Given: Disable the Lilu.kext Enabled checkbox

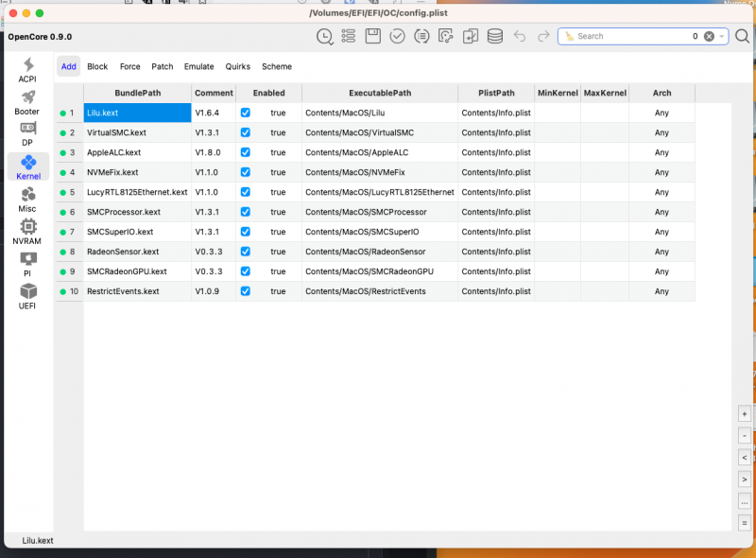Looking at the screenshot, I should [246, 113].
